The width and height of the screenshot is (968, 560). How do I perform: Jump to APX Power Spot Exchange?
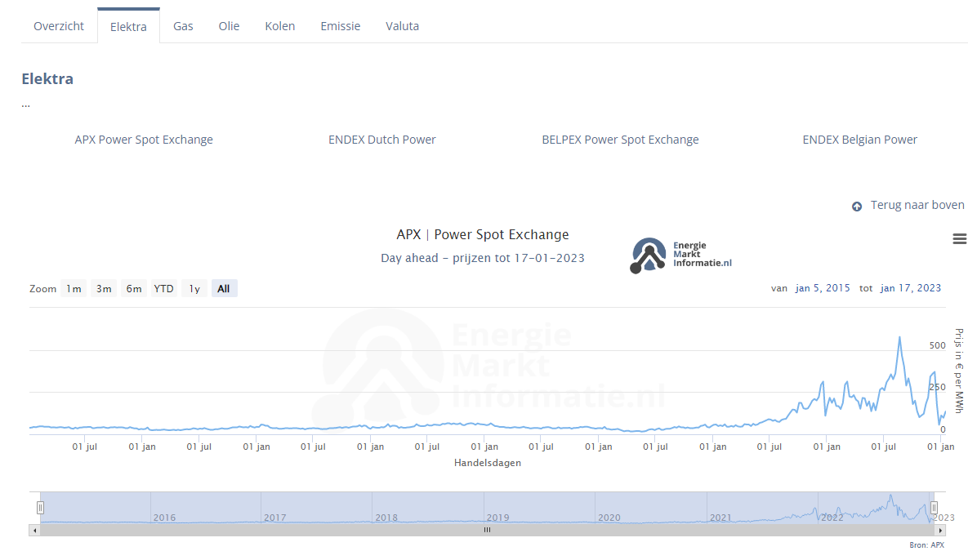point(144,140)
